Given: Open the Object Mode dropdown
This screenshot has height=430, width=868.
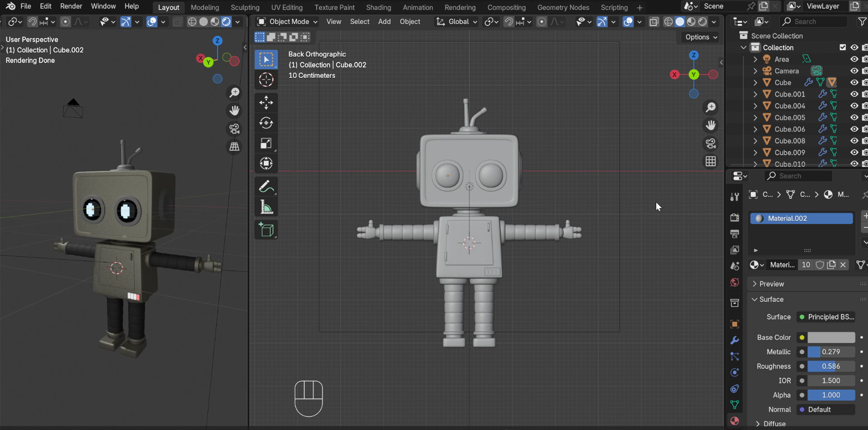Looking at the screenshot, I should [287, 22].
